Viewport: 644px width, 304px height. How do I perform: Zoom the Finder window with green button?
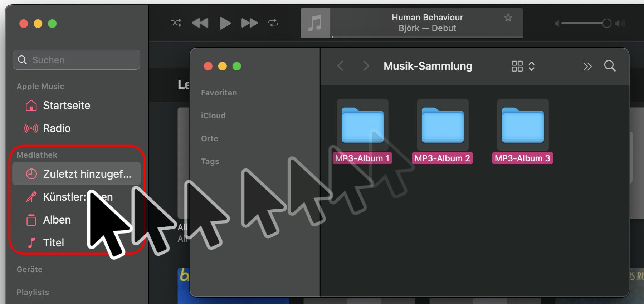click(237, 66)
